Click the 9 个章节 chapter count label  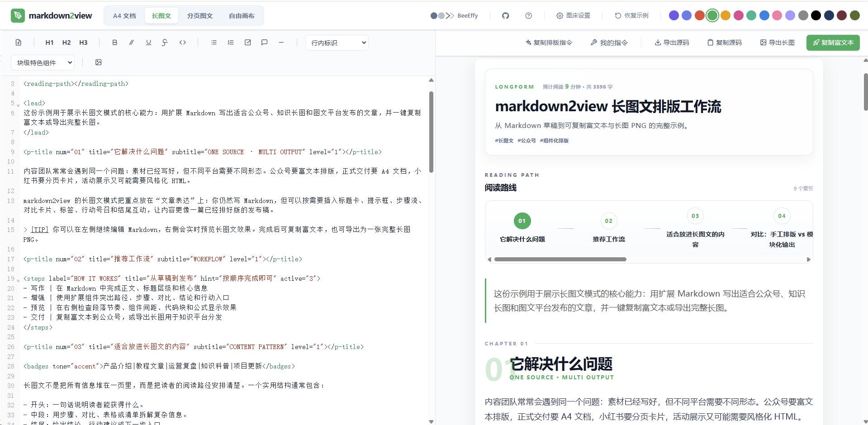[x=803, y=189]
